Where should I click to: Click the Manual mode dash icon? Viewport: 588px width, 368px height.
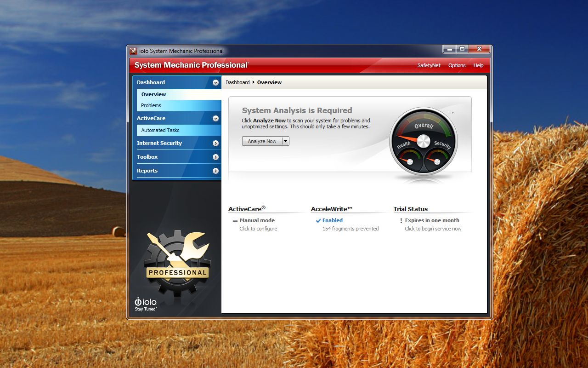pyautogui.click(x=235, y=221)
